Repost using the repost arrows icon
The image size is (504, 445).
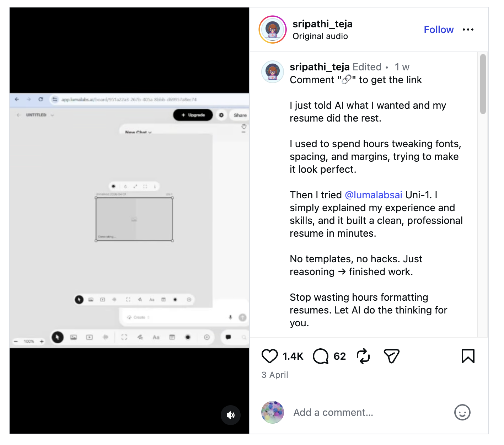click(x=363, y=356)
